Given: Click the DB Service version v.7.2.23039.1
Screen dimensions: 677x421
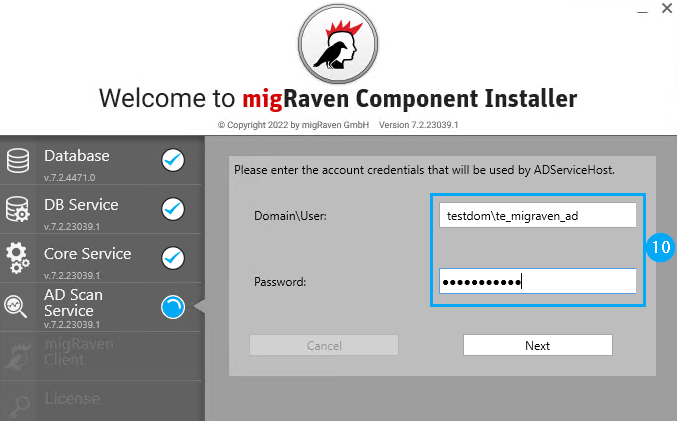Looking at the screenshot, I should coord(72,226).
